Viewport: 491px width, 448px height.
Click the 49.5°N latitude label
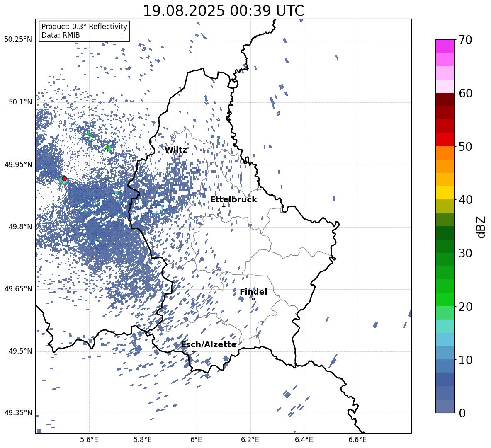20,351
